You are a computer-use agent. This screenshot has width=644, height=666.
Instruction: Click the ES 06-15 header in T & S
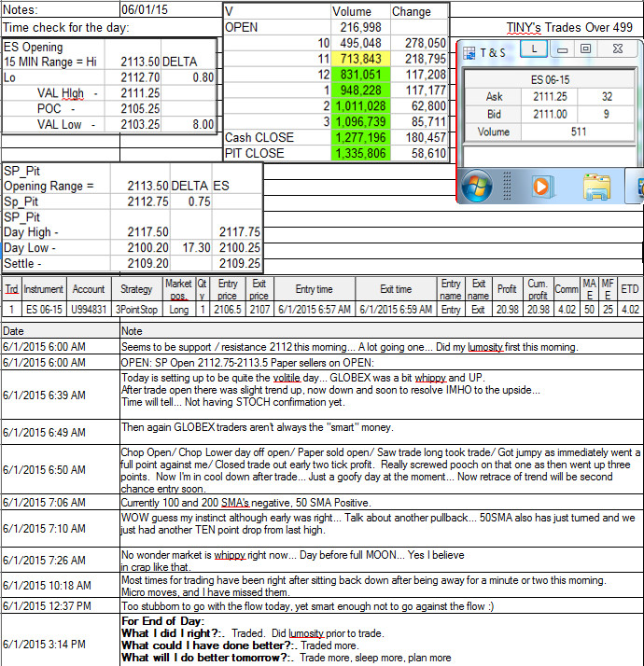point(550,80)
